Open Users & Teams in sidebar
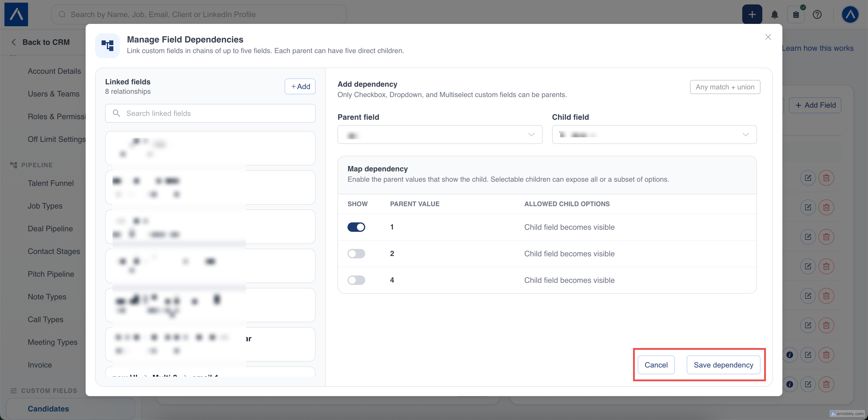Viewport: 868px width, 420px height. coord(53,94)
